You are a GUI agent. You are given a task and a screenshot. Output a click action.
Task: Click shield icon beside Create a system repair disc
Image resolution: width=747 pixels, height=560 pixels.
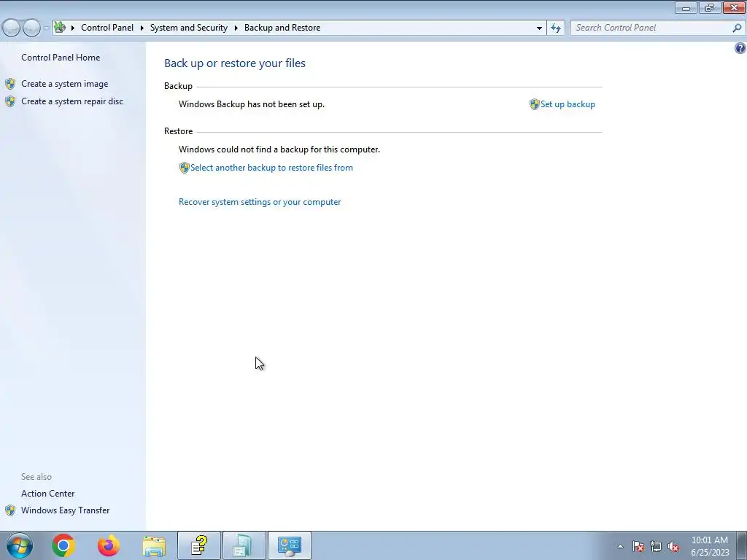(x=10, y=101)
